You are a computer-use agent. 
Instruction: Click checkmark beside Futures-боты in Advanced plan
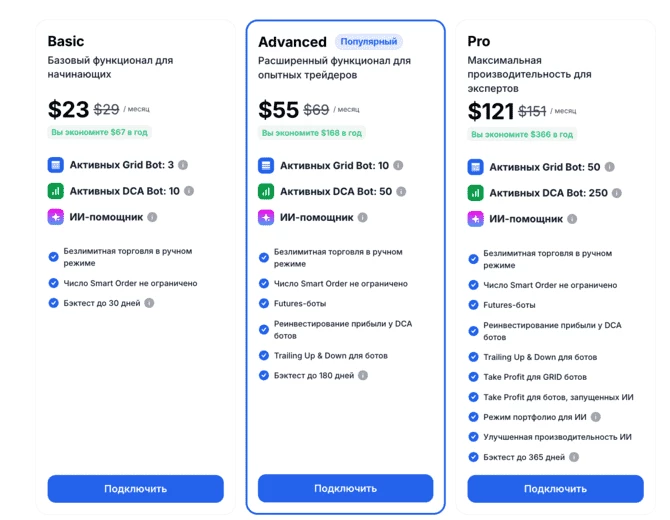264,303
